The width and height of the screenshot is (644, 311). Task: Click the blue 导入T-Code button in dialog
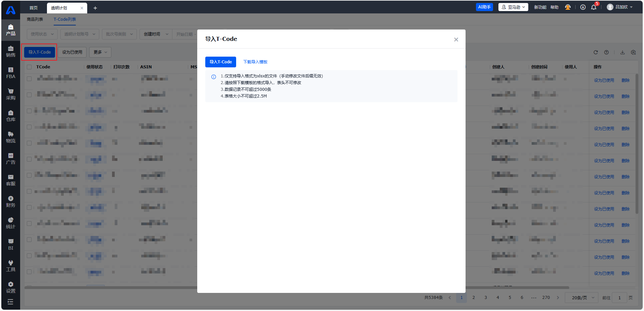(x=220, y=62)
